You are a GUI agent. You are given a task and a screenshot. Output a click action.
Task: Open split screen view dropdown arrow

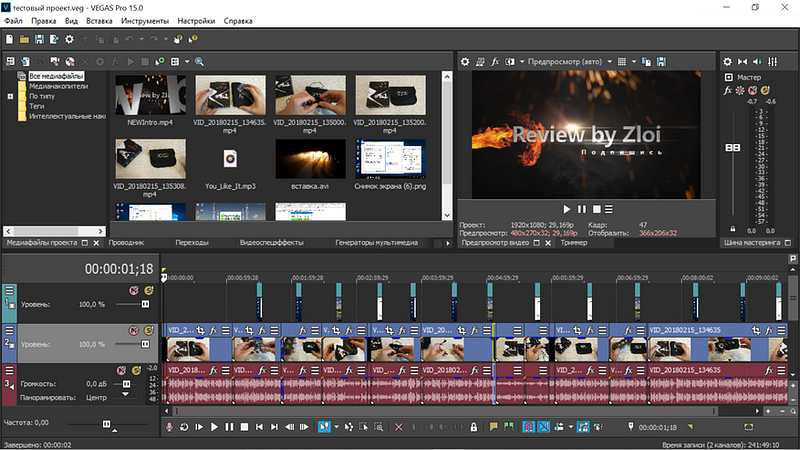coord(522,62)
